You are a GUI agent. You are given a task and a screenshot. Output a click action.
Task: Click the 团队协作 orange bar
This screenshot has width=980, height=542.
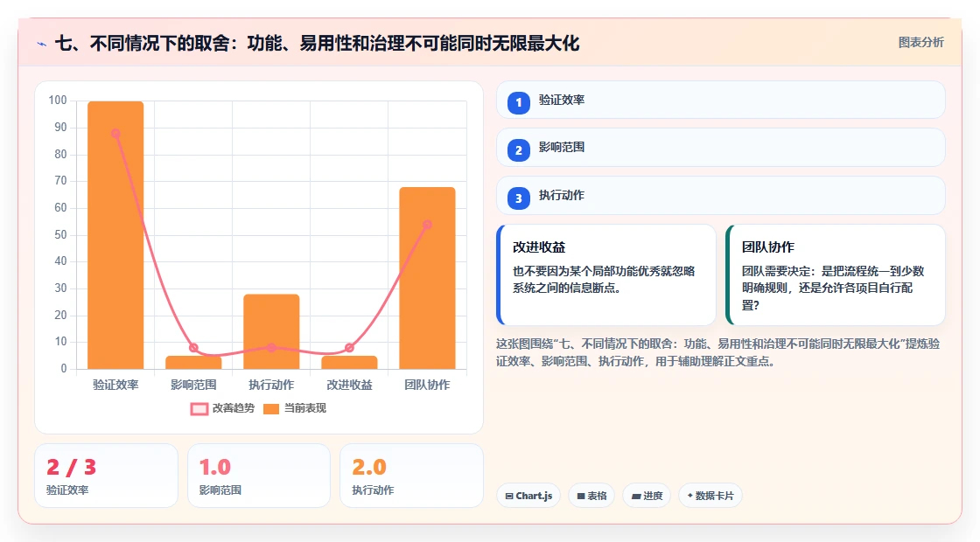coord(428,278)
